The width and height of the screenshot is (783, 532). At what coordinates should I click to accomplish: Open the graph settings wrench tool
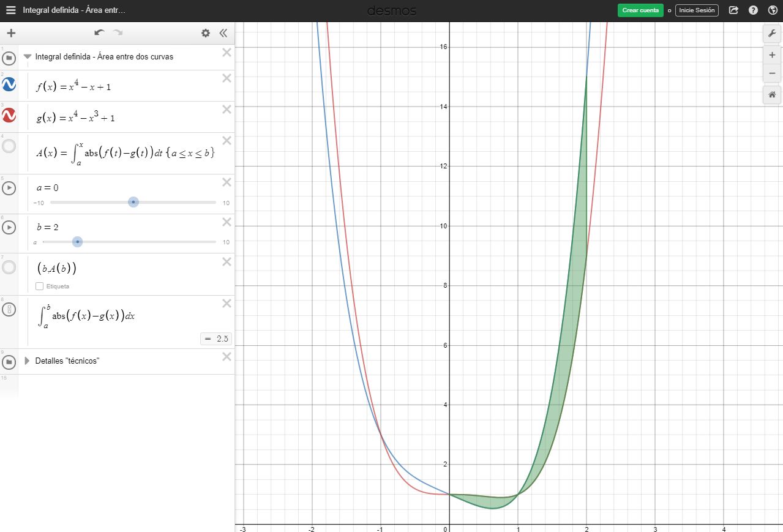pyautogui.click(x=772, y=33)
